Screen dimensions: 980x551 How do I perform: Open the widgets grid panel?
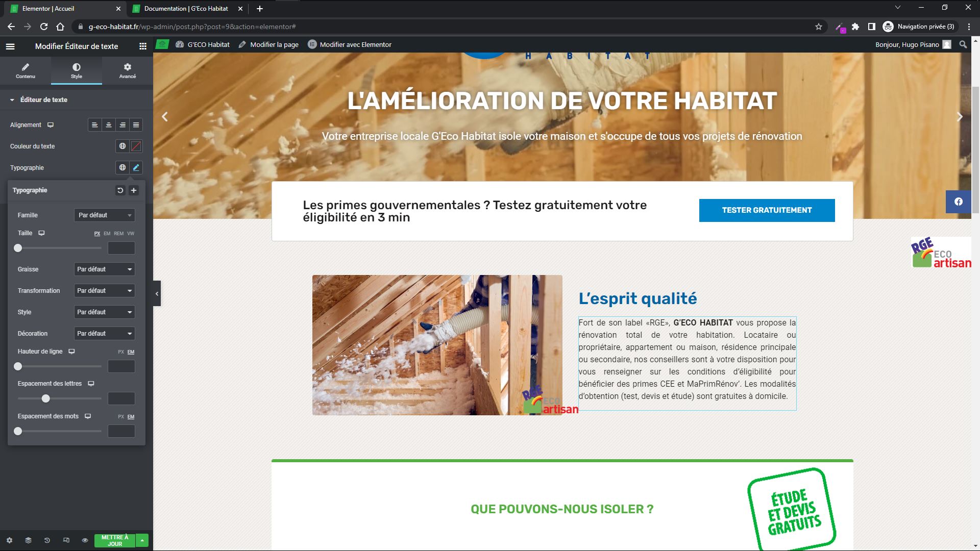(143, 46)
